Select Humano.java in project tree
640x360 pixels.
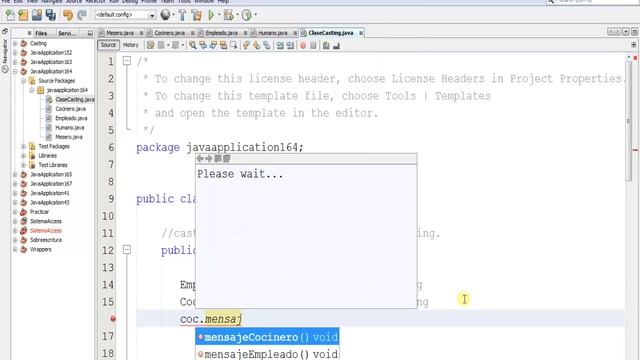point(69,127)
